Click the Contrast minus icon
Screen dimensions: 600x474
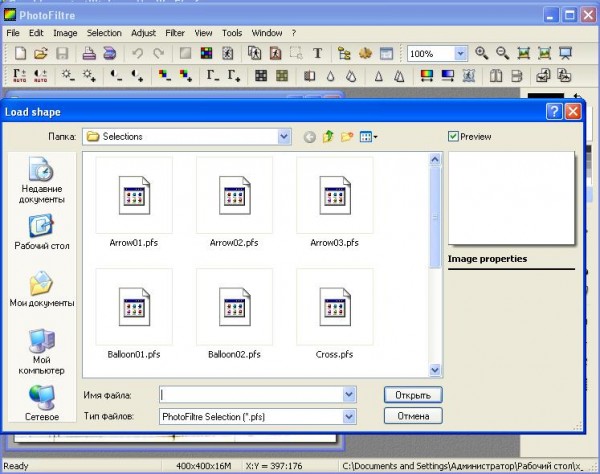click(116, 75)
